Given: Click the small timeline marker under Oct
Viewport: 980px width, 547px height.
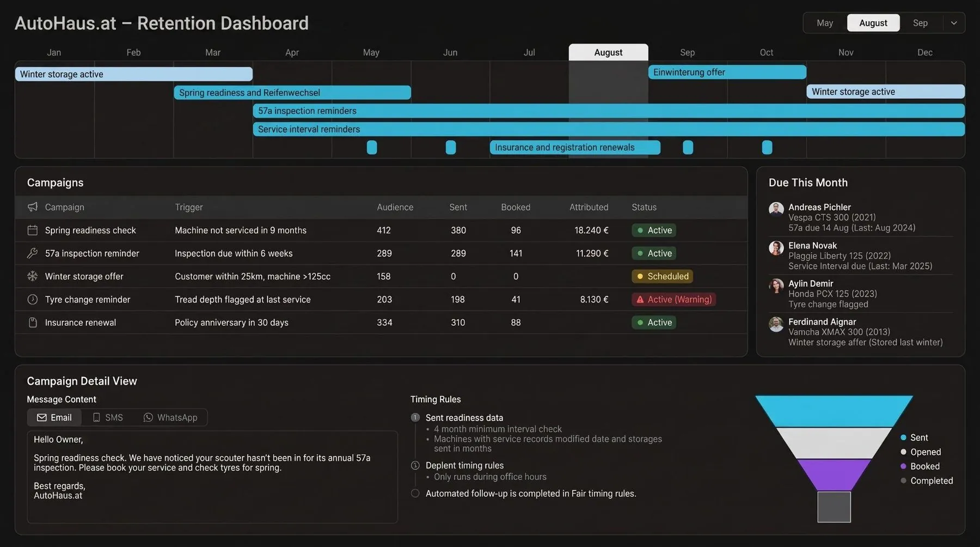Looking at the screenshot, I should click(x=767, y=148).
